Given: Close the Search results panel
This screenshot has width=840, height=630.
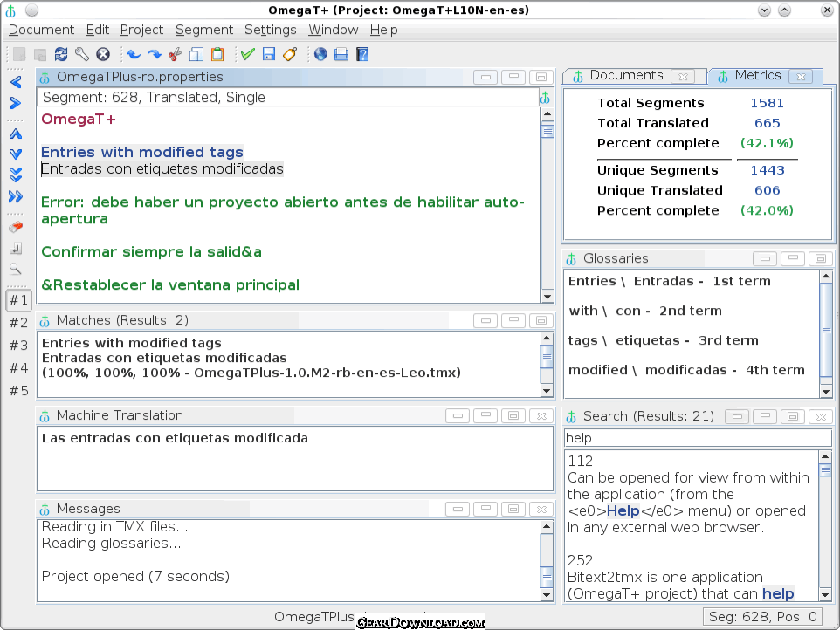Looking at the screenshot, I should click(x=821, y=416).
